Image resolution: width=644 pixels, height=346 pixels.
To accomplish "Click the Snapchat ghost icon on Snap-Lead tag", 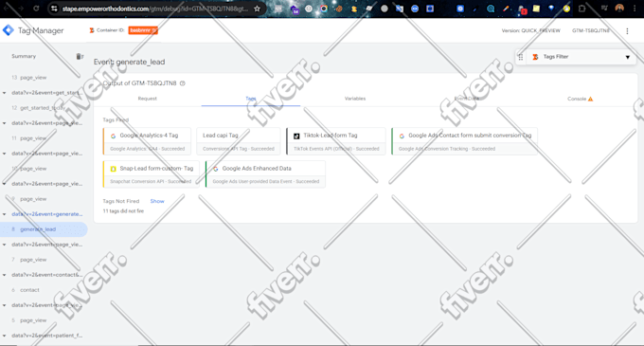I will point(114,169).
